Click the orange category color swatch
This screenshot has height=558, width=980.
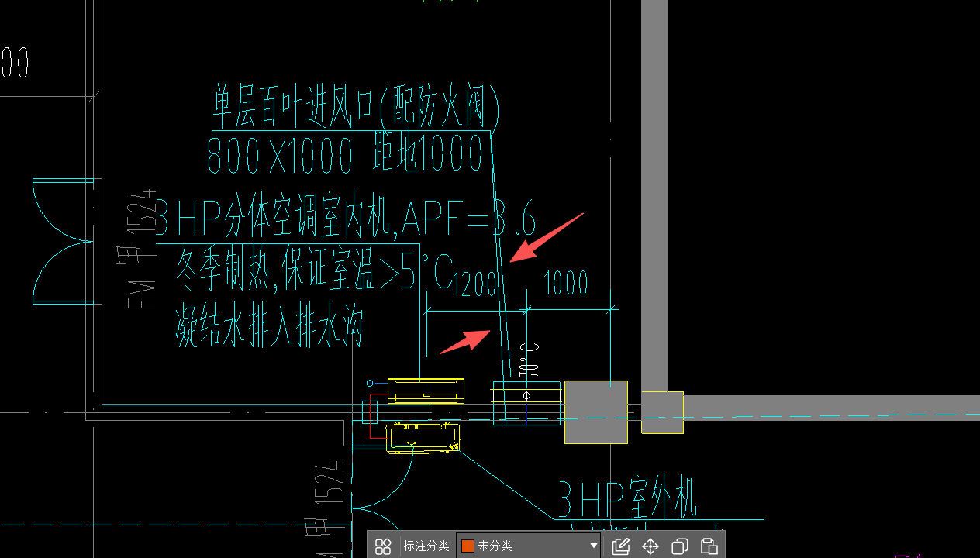point(466,545)
